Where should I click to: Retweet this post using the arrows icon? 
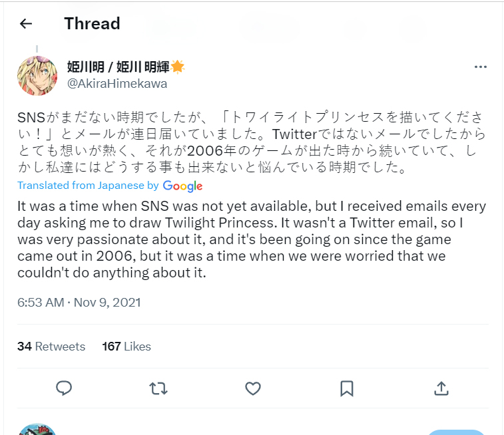[158, 388]
